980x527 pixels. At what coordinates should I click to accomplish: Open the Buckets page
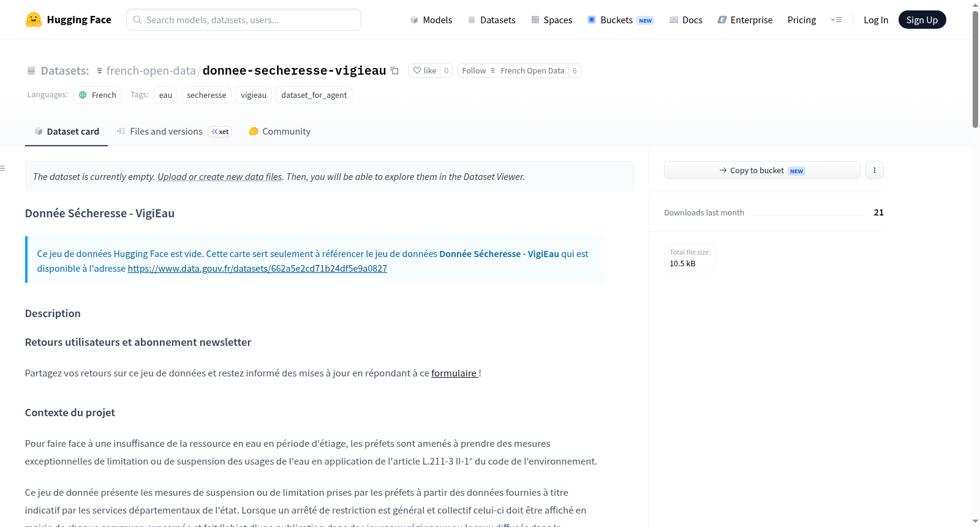point(620,20)
